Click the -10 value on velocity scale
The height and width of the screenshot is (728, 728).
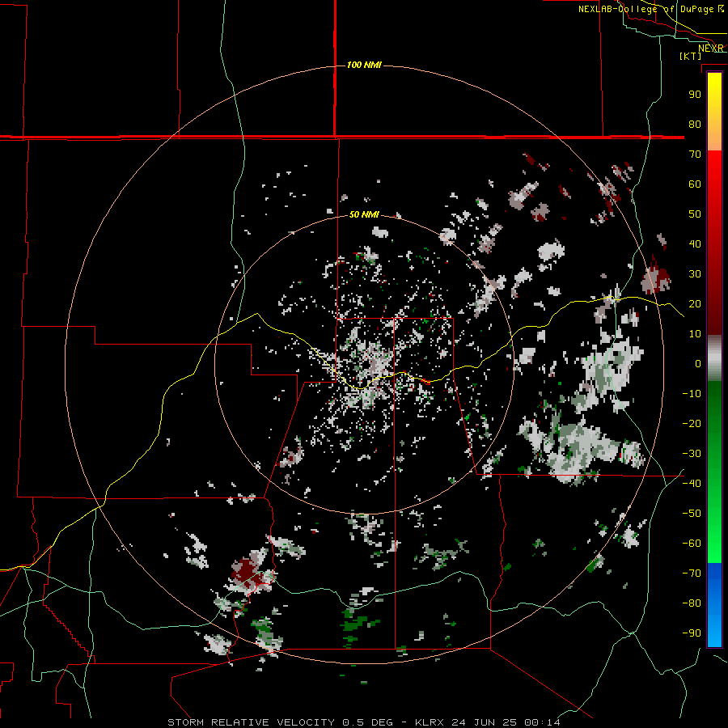(692, 394)
